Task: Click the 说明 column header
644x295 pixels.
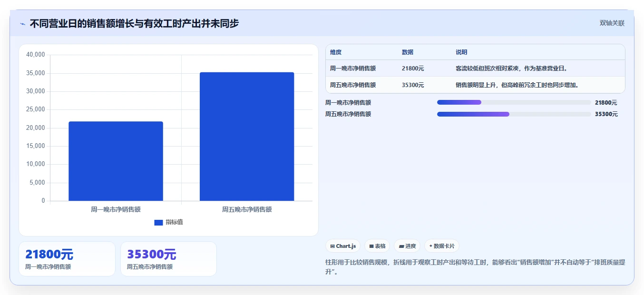Action: [x=461, y=52]
